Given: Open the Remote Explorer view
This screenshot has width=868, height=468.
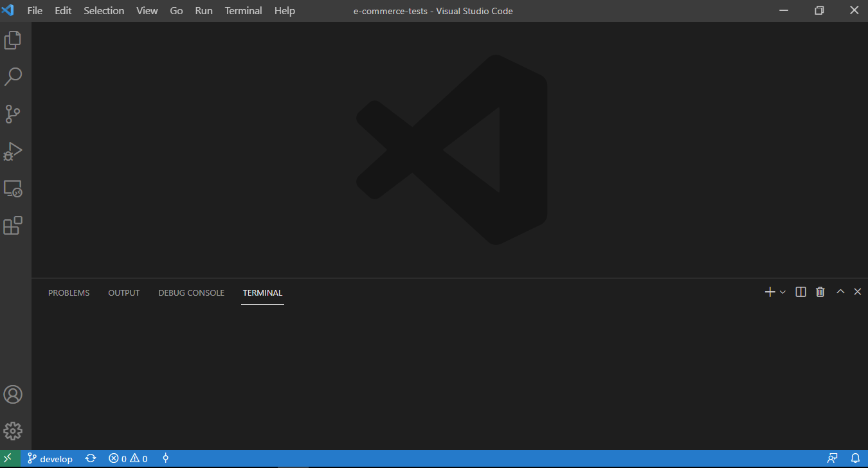Looking at the screenshot, I should click(x=13, y=189).
